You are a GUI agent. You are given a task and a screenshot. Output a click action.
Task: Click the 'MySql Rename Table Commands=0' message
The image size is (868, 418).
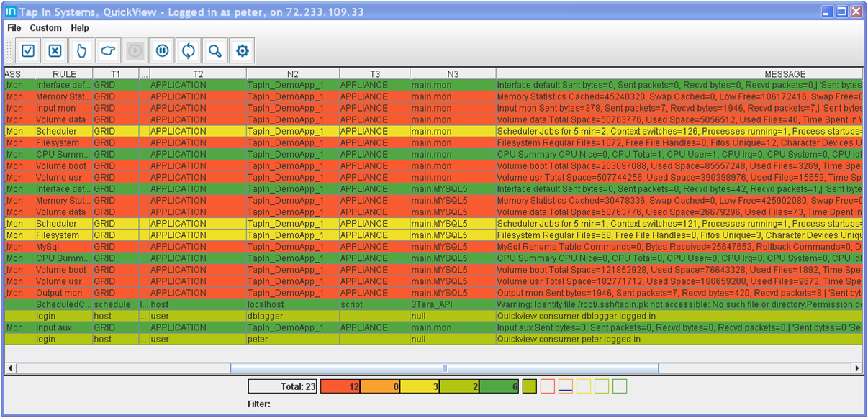click(x=679, y=247)
